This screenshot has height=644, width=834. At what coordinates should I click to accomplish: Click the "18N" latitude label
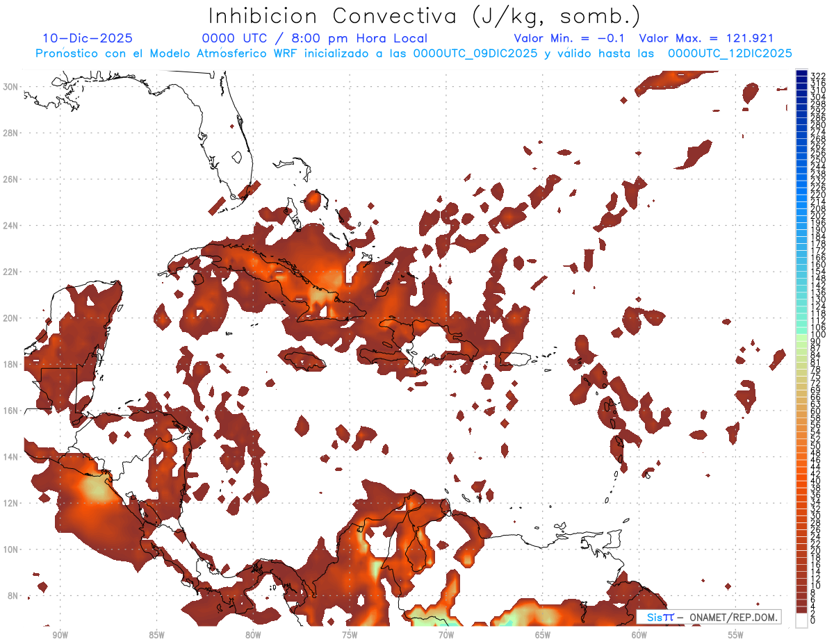pyautogui.click(x=11, y=364)
